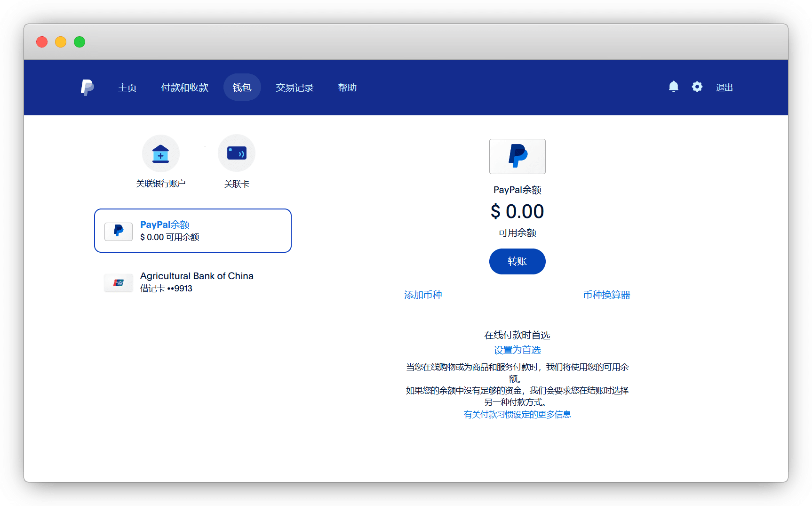Open the 币种换算器 currency converter
812x506 pixels.
(x=606, y=295)
